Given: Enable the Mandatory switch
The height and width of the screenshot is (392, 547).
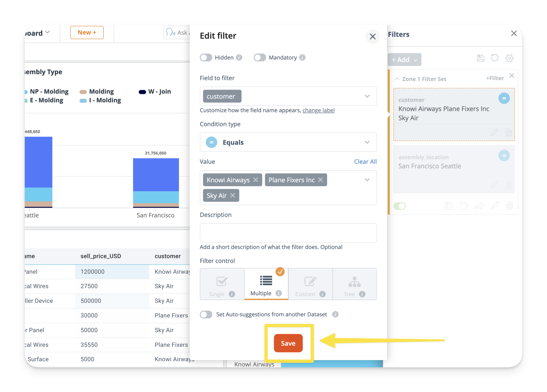Looking at the screenshot, I should tap(260, 57).
